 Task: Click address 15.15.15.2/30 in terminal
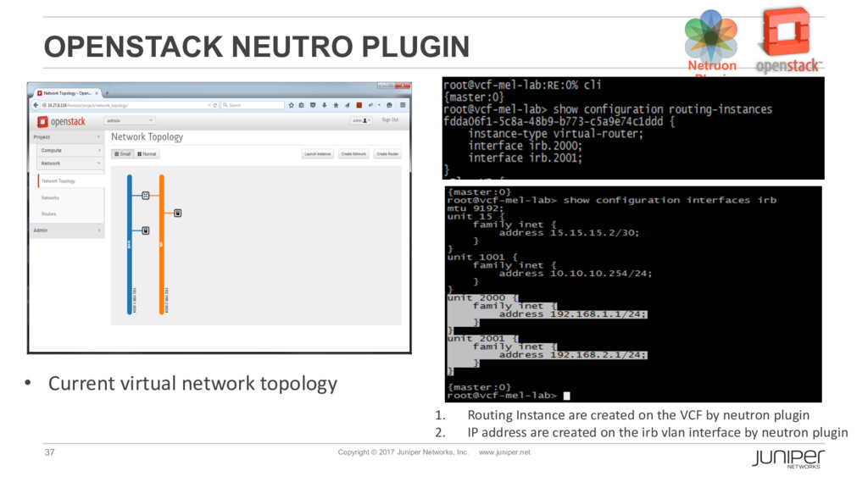[x=569, y=233]
